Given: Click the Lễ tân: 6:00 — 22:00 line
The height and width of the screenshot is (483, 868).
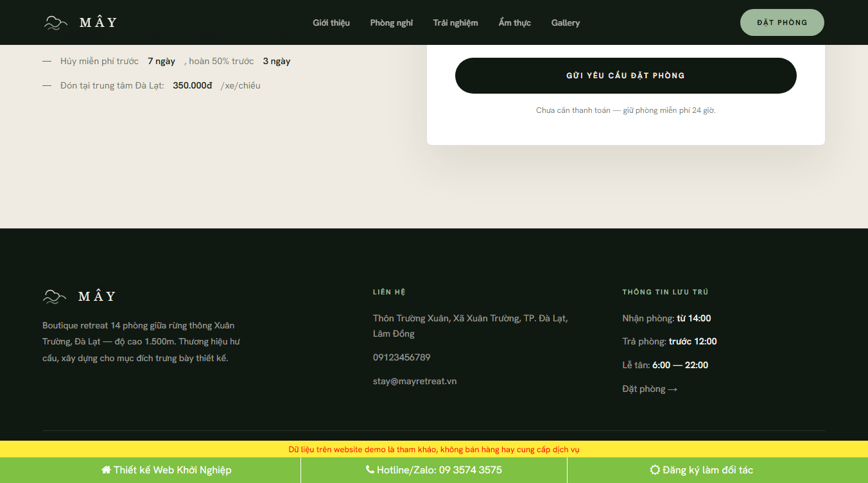Looking at the screenshot, I should (665, 365).
